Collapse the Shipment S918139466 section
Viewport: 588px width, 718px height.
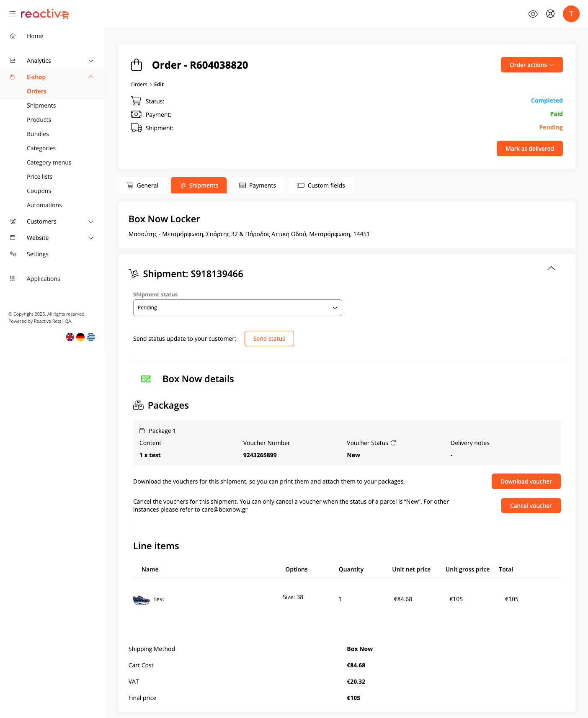click(x=551, y=268)
